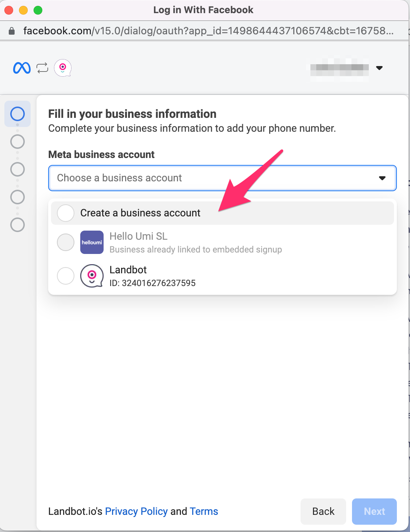Click the swap arrows icon beside Meta logo
The height and width of the screenshot is (532, 410).
coord(42,68)
